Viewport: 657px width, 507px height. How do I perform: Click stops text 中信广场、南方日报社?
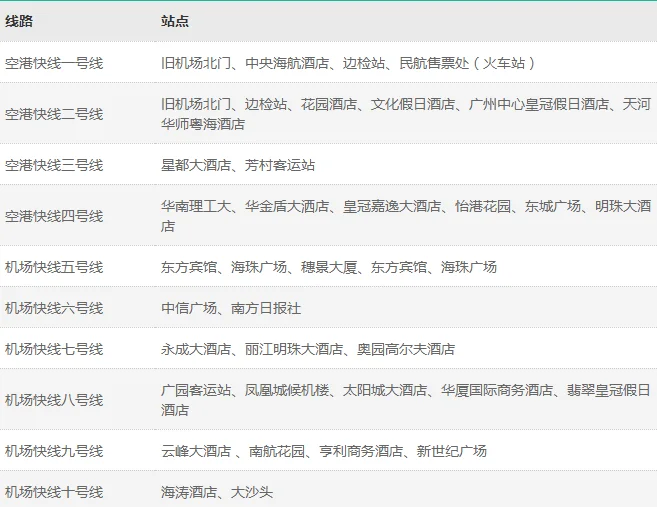(231, 308)
